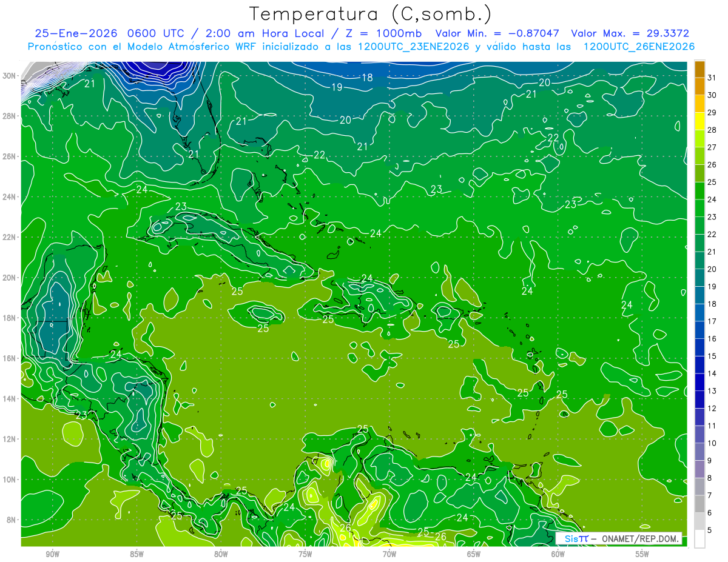Screen dimensions: 728x562
Task: Click the 60W longitude axis label
Action: pos(558,554)
